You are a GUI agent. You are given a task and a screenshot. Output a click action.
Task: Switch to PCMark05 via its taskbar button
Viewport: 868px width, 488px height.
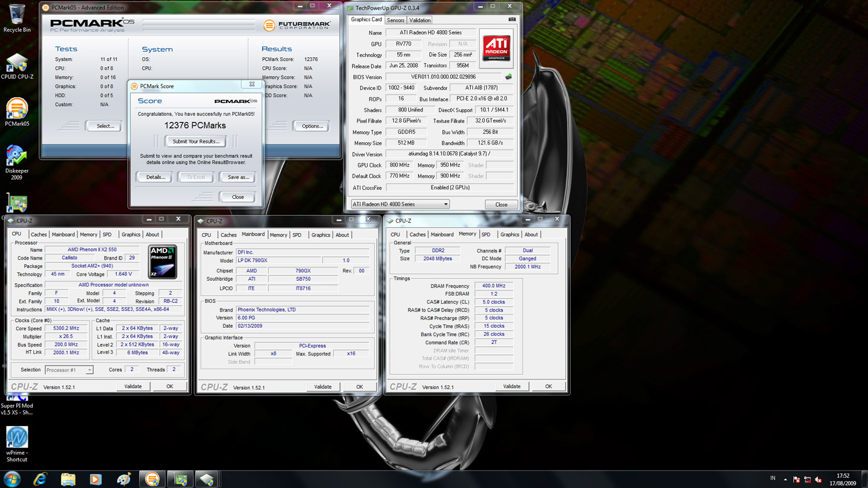(x=153, y=479)
